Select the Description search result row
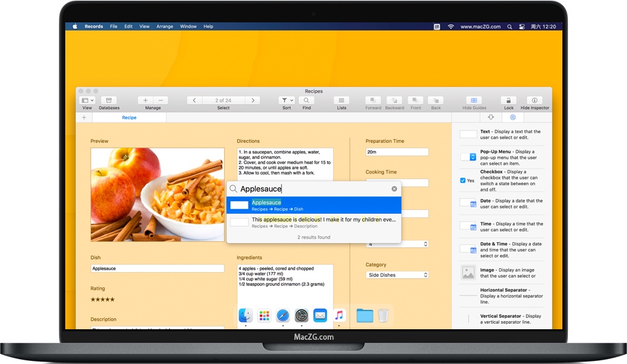The width and height of the screenshot is (627, 364). (x=314, y=222)
